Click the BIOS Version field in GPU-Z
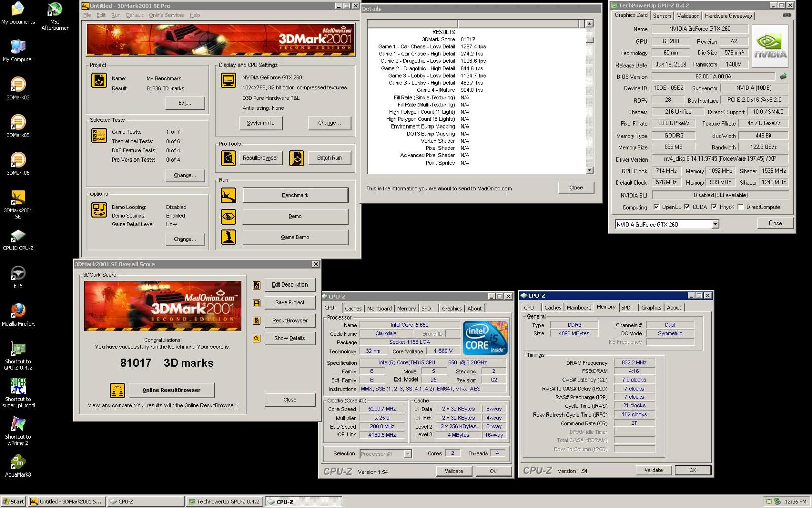Viewport: 812px width, 508px height. click(713, 76)
